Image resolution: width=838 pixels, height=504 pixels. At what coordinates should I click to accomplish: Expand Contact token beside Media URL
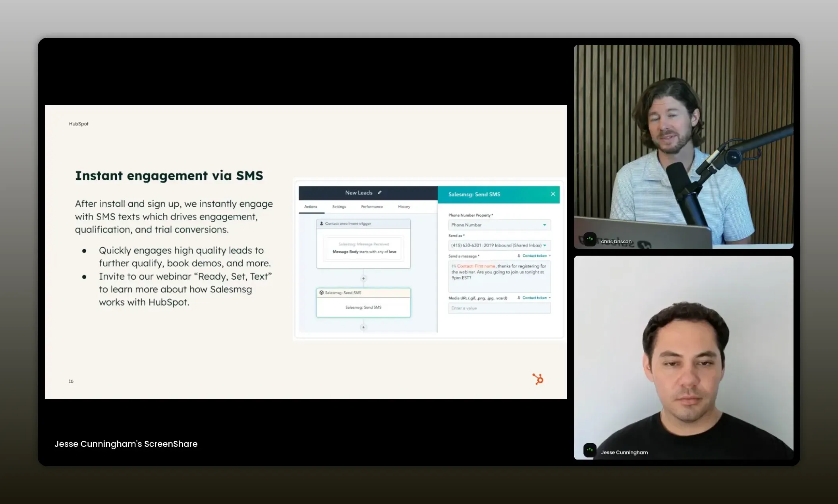(x=534, y=298)
